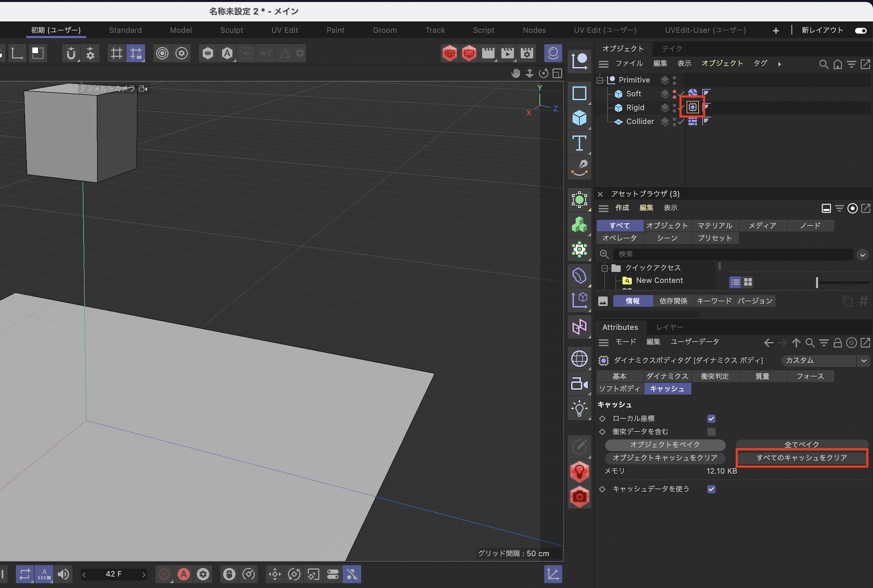873x588 pixels.
Task: Toggle the timeline sound speaker icon
Action: click(x=63, y=574)
